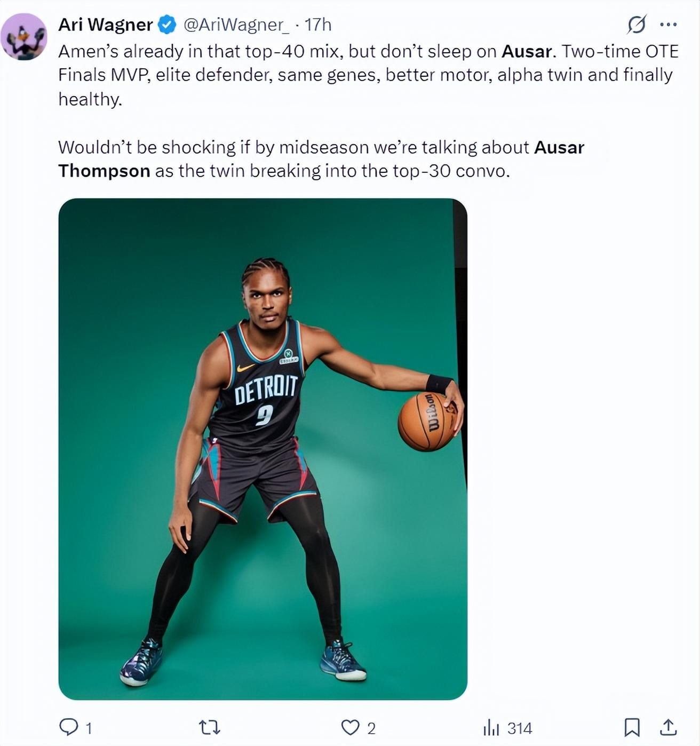The height and width of the screenshot is (746, 700).
Task: Open the Detroit jersey player photo
Action: click(262, 449)
